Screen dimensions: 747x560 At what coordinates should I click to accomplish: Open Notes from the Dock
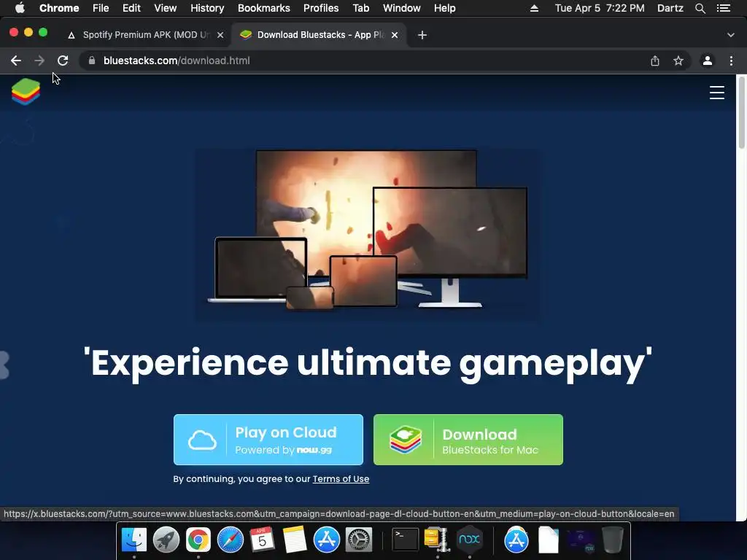coord(295,540)
